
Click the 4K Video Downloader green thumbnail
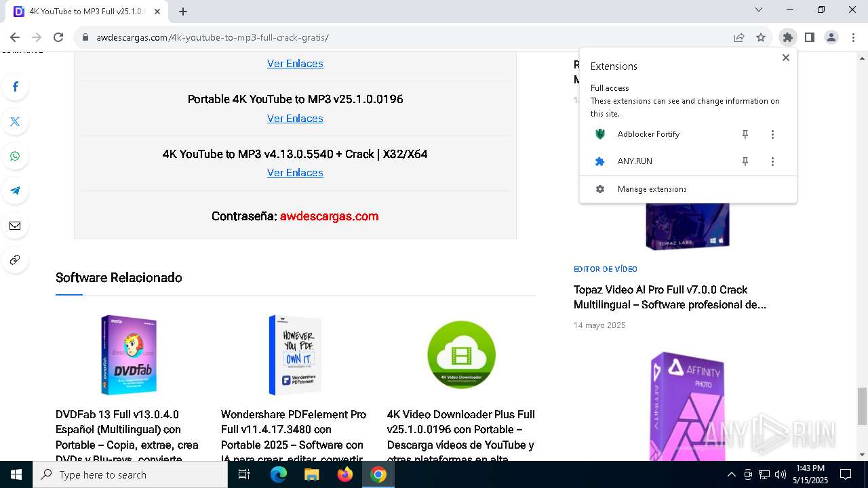[461, 354]
